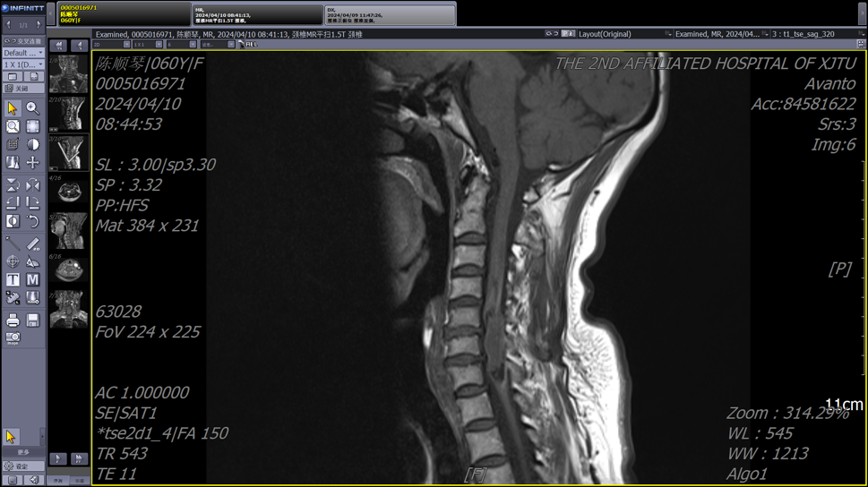The image size is (868, 487).
Task: Switch to the DX 2024/04/09 study tab
Action: tap(389, 13)
